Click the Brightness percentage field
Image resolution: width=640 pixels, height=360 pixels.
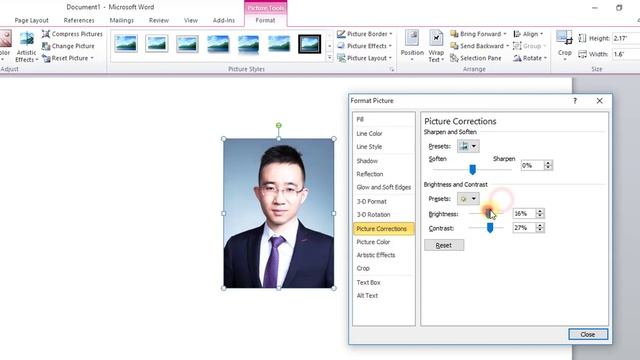524,213
